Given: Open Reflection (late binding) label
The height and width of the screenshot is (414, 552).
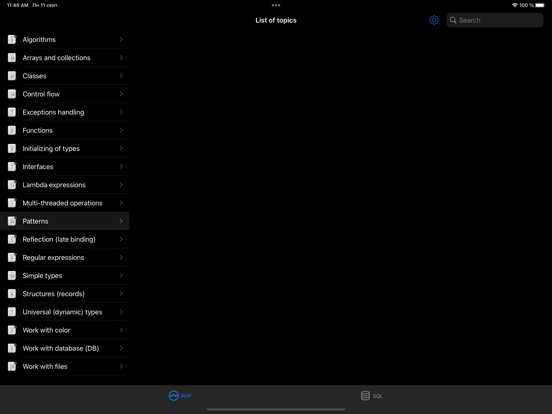Looking at the screenshot, I should (59, 239).
